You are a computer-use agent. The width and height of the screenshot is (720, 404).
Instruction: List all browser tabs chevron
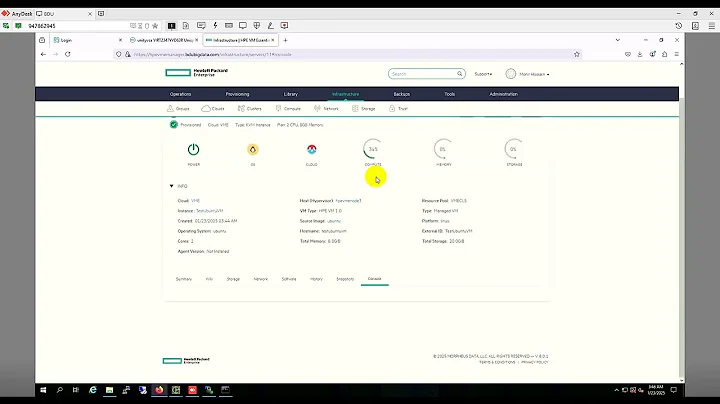618,40
